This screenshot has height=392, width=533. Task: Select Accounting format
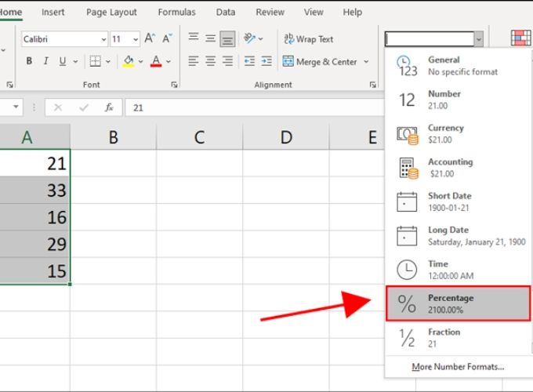click(x=458, y=168)
